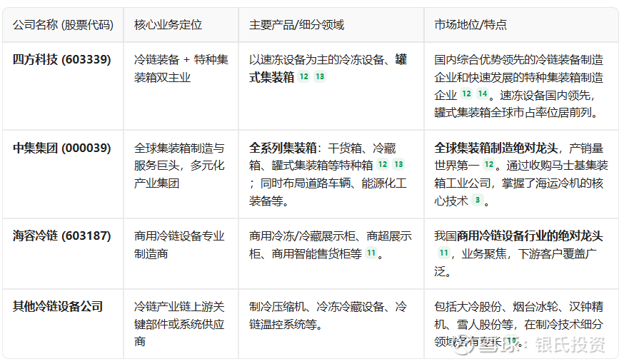Select the 其他冷链设备公司 row label
This screenshot has height=364, width=624.
pyautogui.click(x=58, y=306)
